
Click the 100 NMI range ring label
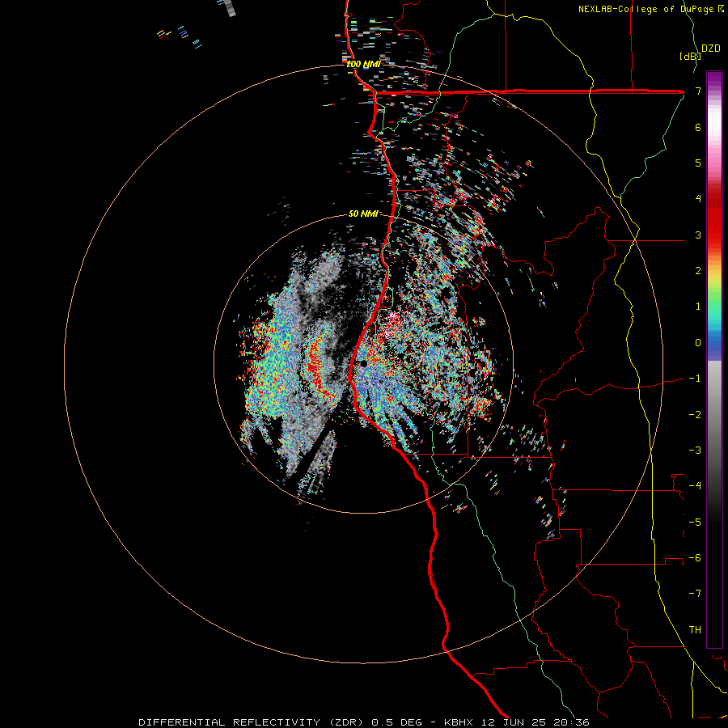(x=363, y=64)
